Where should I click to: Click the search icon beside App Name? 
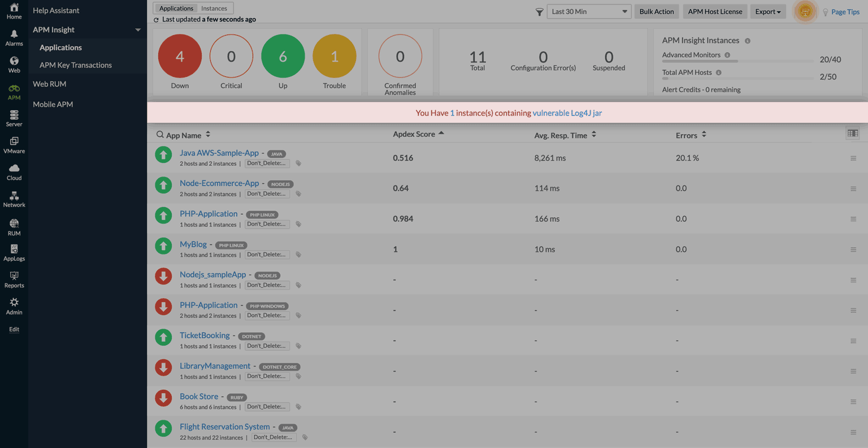coord(160,135)
